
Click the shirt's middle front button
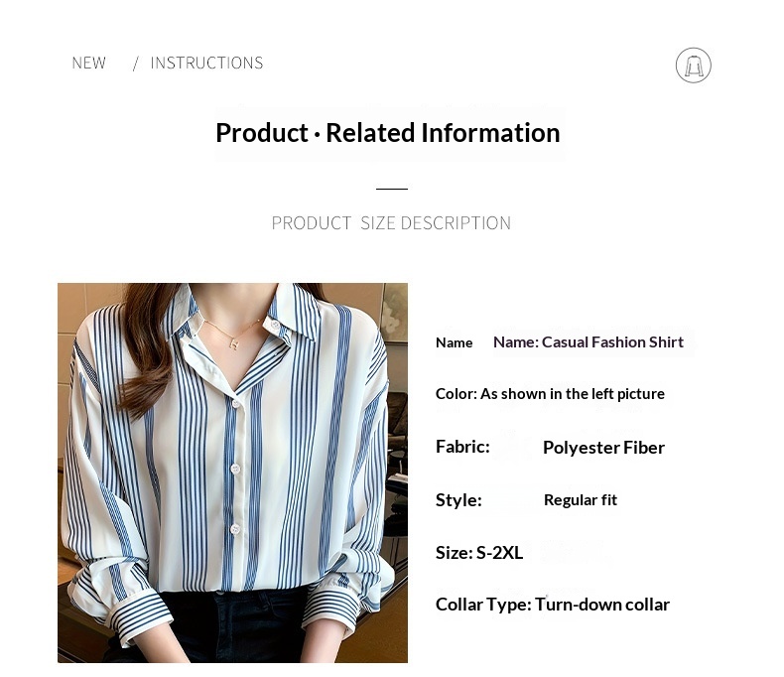tap(235, 469)
